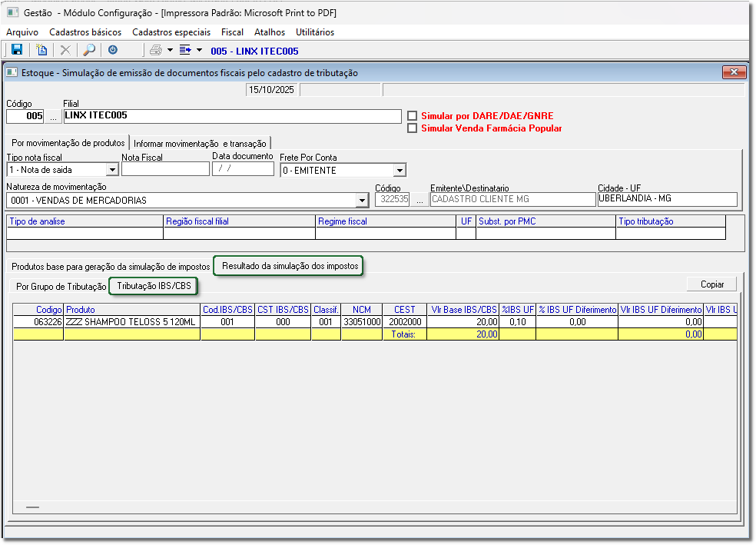Click the Emitente code field 322535
The image size is (756, 545).
coord(393,199)
